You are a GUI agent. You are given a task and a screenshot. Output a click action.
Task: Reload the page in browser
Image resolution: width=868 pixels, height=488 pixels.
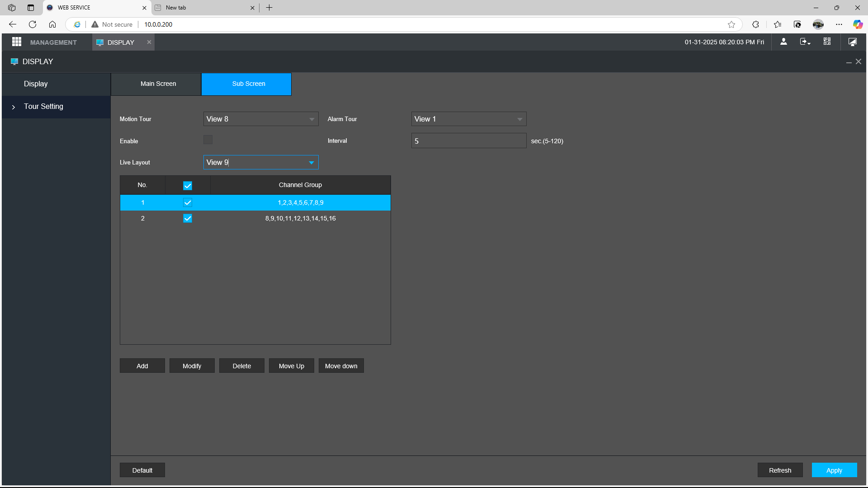click(33, 24)
